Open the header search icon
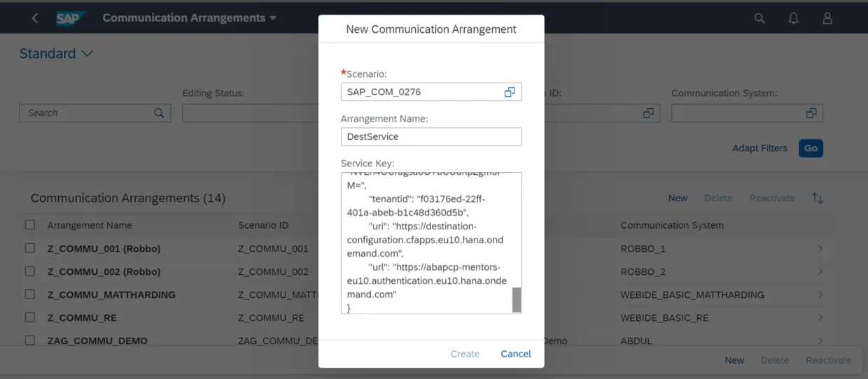The image size is (868, 379). [x=759, y=18]
